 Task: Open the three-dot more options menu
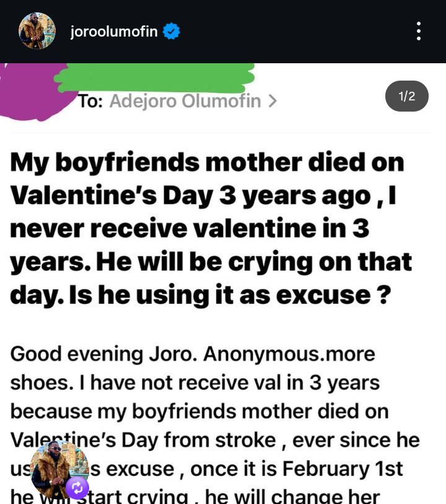click(419, 31)
